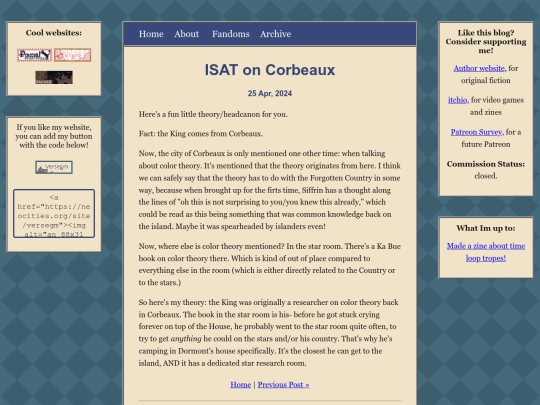Screen dimensions: 540x405
Task: Open the Author website link
Action: click(x=479, y=68)
